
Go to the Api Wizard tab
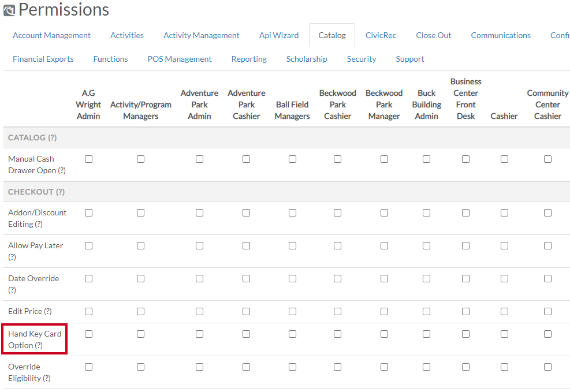[x=279, y=35]
